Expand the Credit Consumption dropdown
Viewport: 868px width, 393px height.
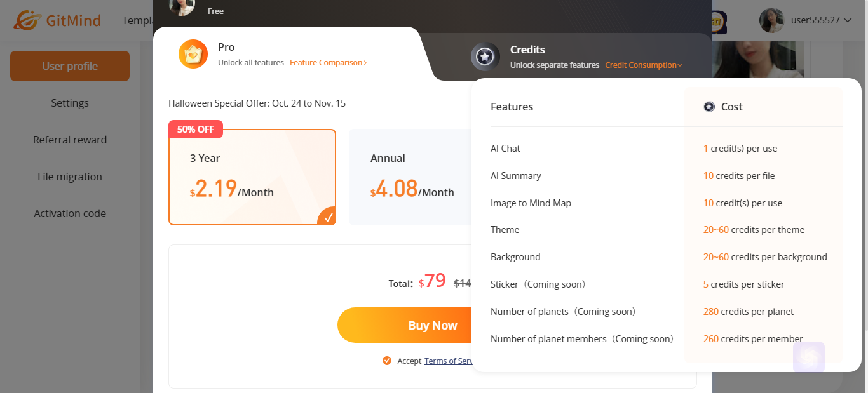[644, 65]
